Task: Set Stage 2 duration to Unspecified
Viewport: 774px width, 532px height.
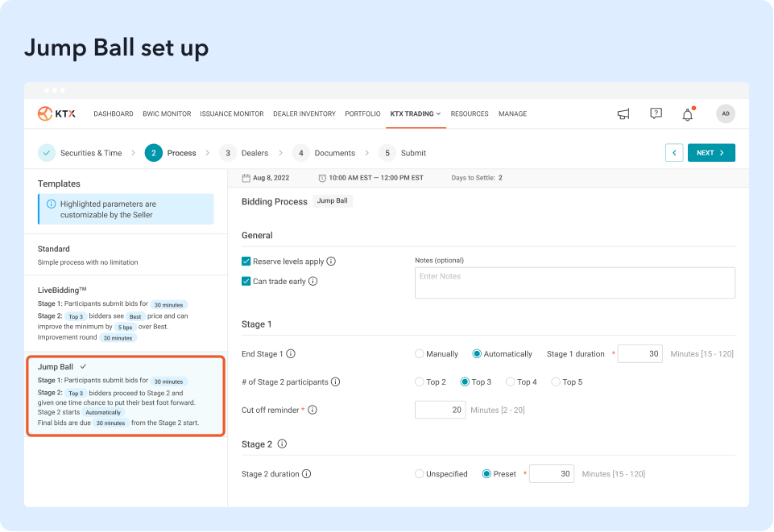Action: tap(420, 474)
